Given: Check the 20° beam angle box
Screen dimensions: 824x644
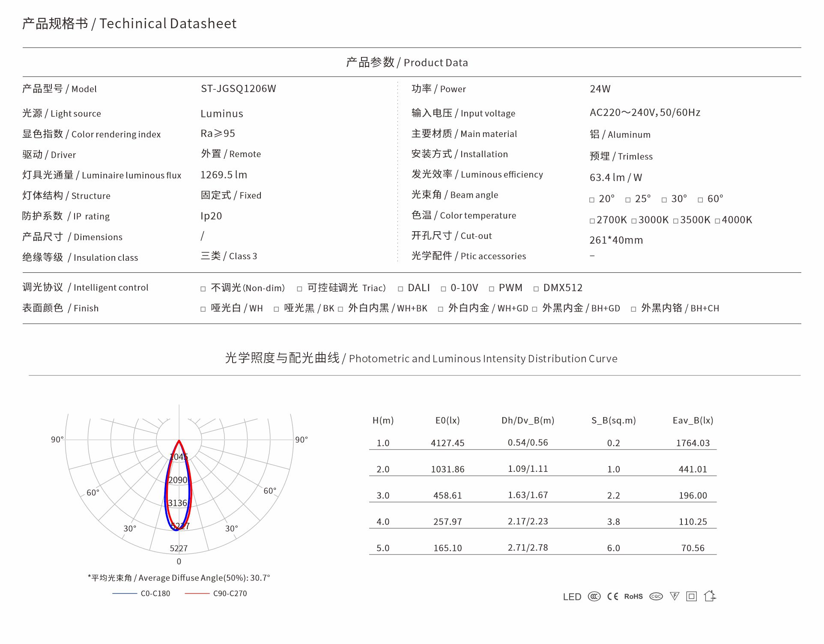Looking at the screenshot, I should [x=592, y=200].
